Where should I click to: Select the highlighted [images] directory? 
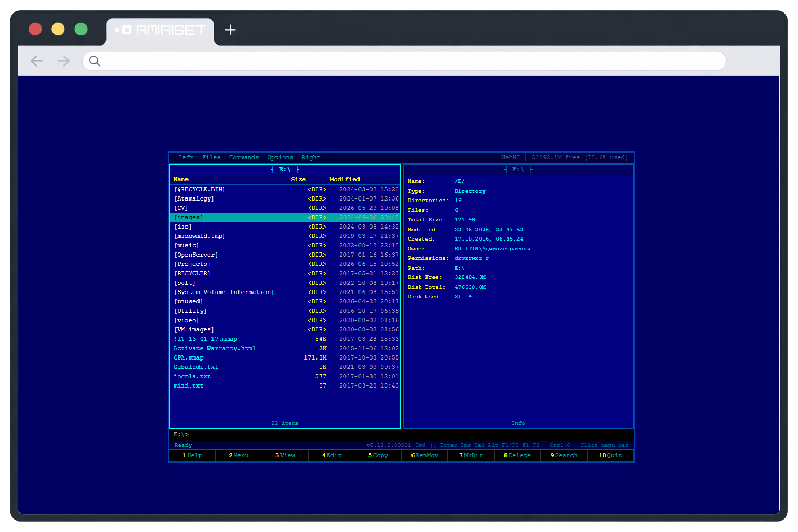tap(285, 218)
